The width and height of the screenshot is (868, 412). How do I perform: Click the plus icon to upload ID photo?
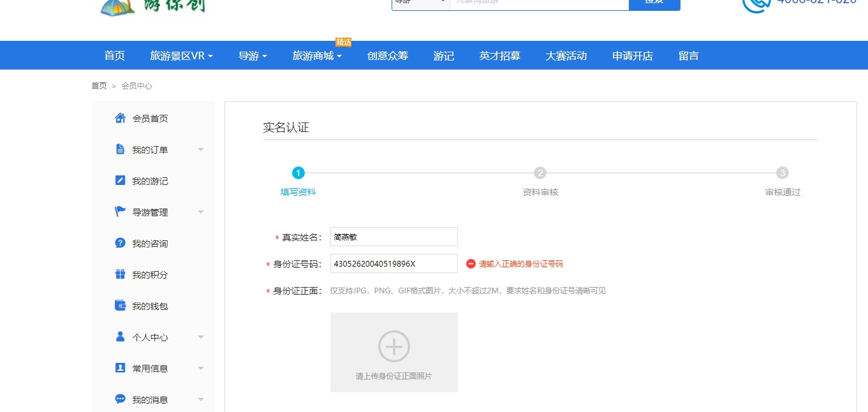(x=394, y=346)
